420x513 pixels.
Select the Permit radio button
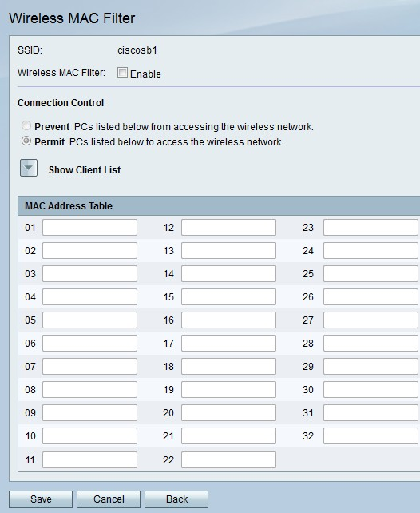[x=26, y=141]
